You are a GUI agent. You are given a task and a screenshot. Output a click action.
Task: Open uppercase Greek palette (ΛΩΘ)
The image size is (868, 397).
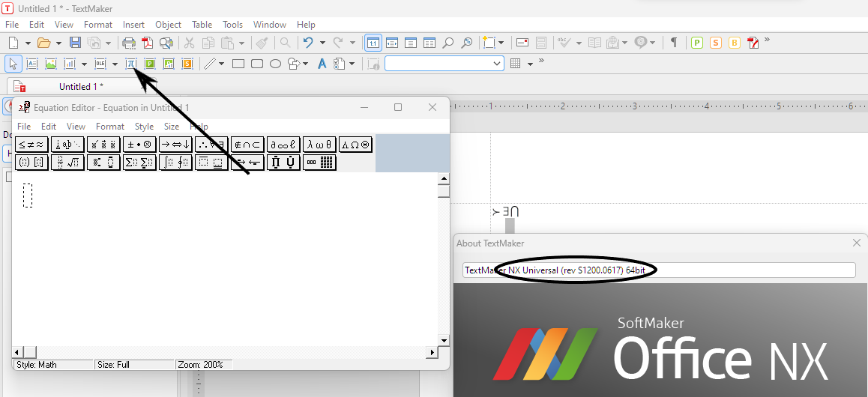pos(356,145)
